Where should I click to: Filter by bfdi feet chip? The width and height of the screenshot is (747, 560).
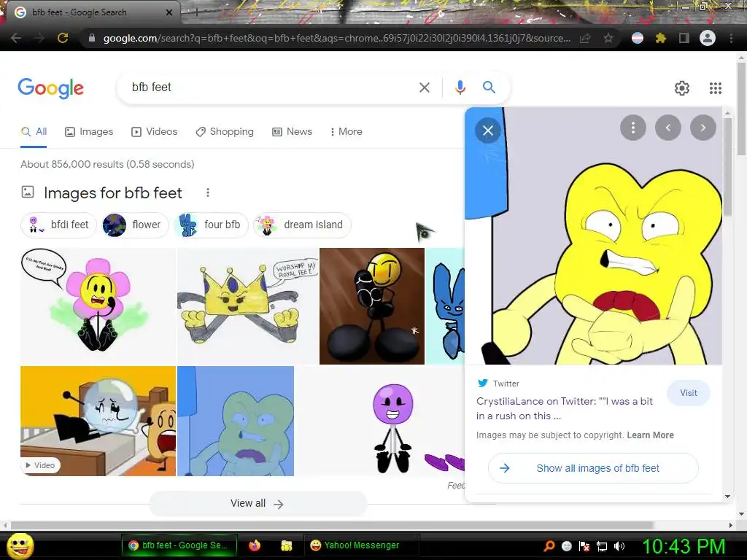click(x=58, y=225)
